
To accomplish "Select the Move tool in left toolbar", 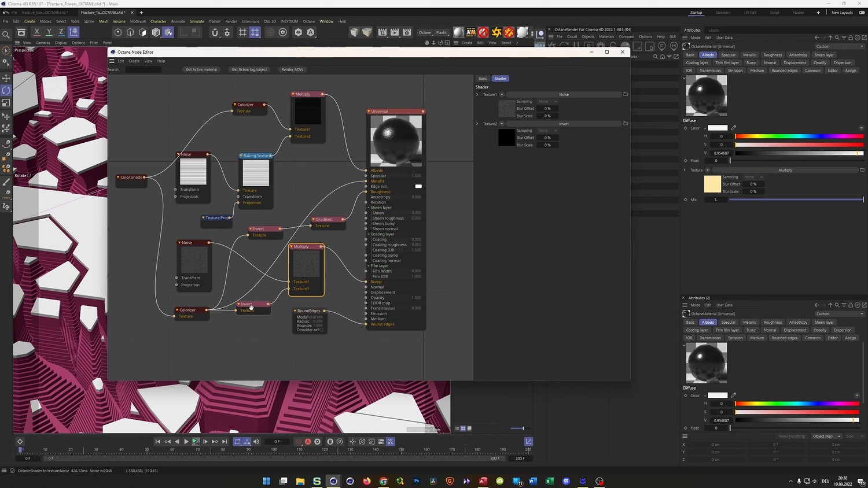I will 6,78.
